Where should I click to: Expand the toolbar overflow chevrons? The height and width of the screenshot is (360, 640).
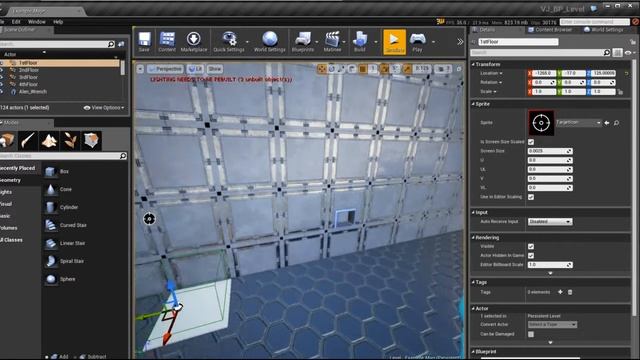[460, 42]
